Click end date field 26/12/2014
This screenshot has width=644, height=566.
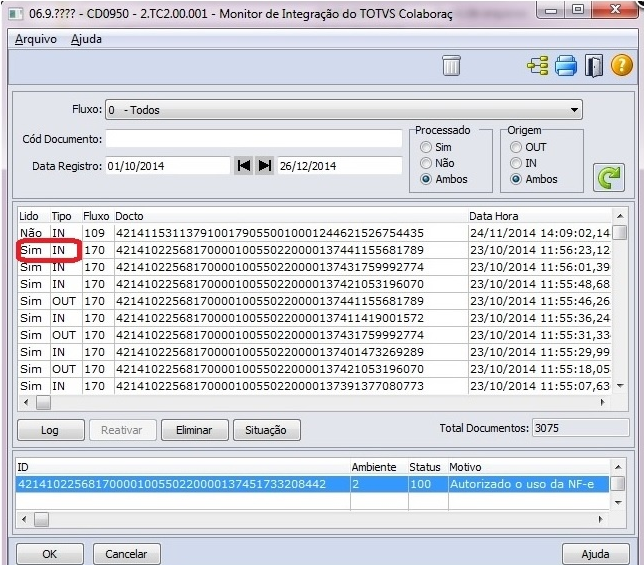[340, 166]
